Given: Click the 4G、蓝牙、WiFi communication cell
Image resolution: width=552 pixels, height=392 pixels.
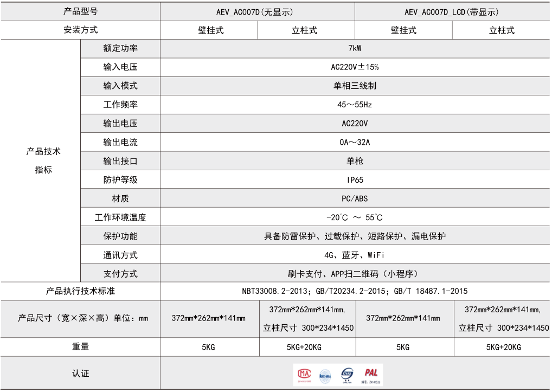Looking at the screenshot, I should coord(355,255).
